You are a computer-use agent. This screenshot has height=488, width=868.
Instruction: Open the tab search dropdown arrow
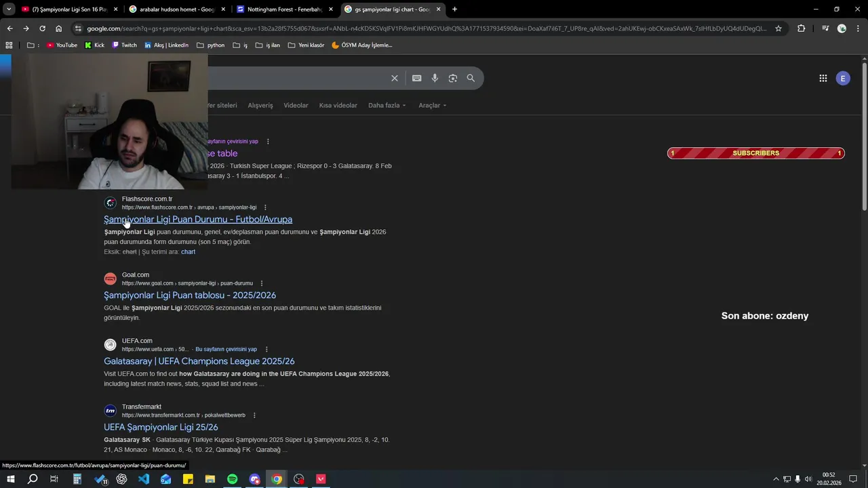(x=9, y=9)
